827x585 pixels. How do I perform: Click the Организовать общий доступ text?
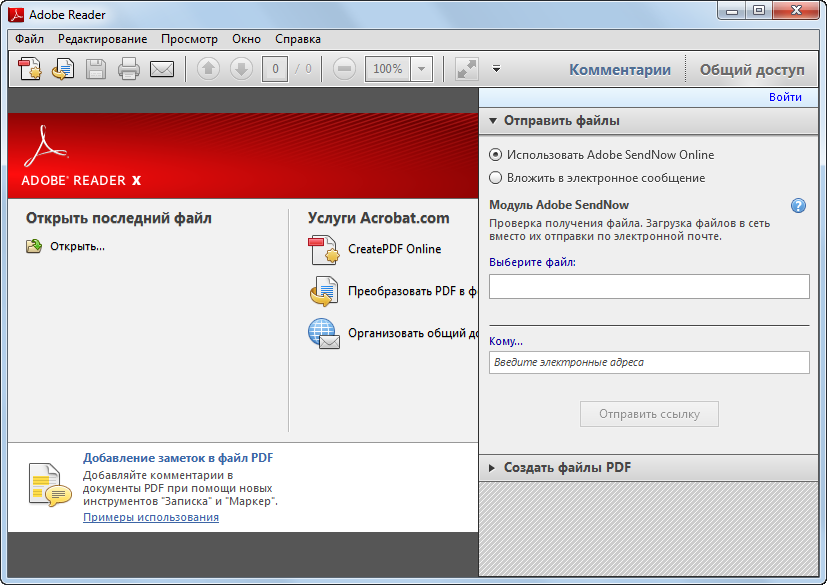click(413, 333)
